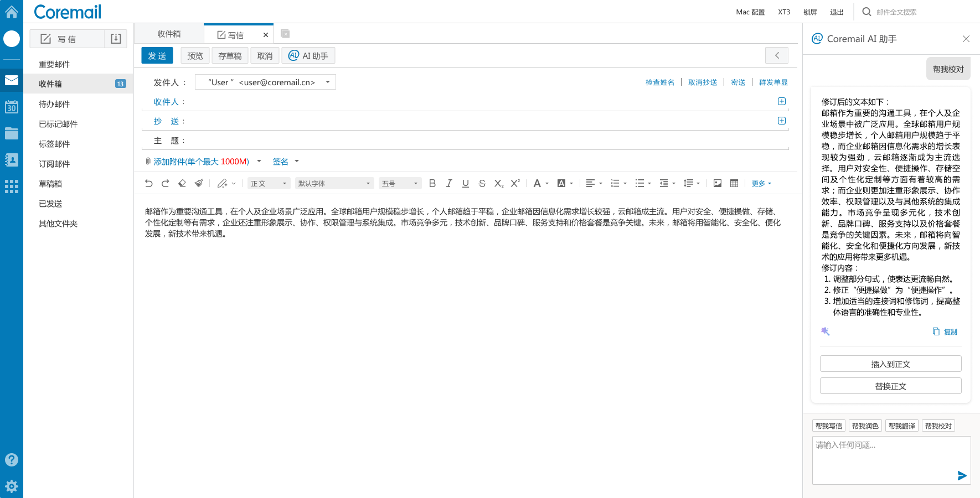
Task: Toggle underline formatting
Action: [x=466, y=183]
